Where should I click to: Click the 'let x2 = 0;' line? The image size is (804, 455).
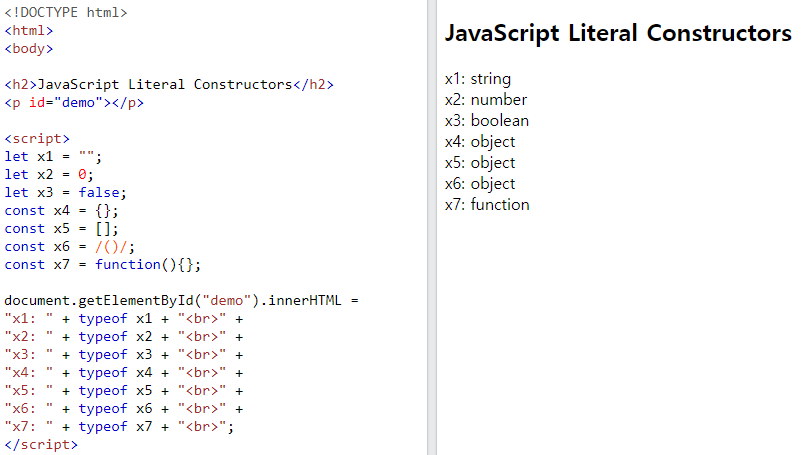[x=49, y=174]
